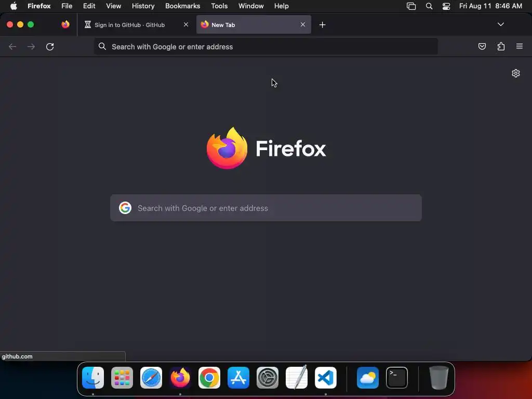The width and height of the screenshot is (532, 399).
Task: Click the magnifier icon in address bar
Action: (x=102, y=46)
